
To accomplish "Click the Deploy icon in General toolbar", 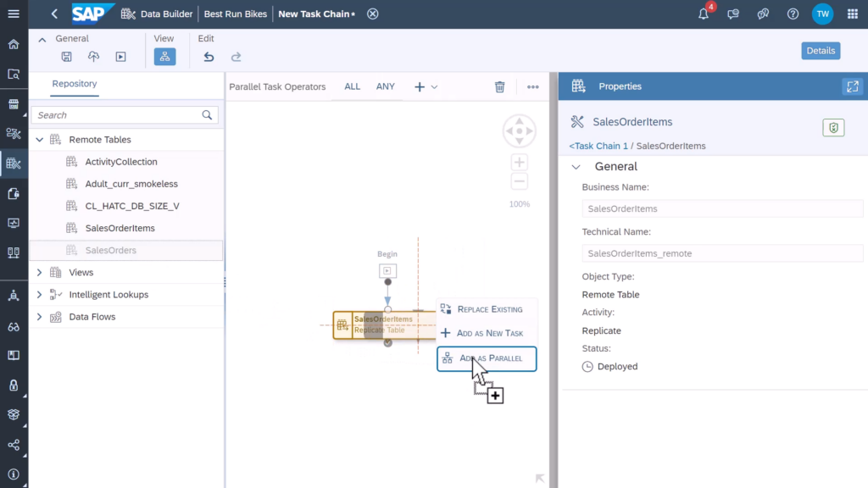I will (x=93, y=57).
